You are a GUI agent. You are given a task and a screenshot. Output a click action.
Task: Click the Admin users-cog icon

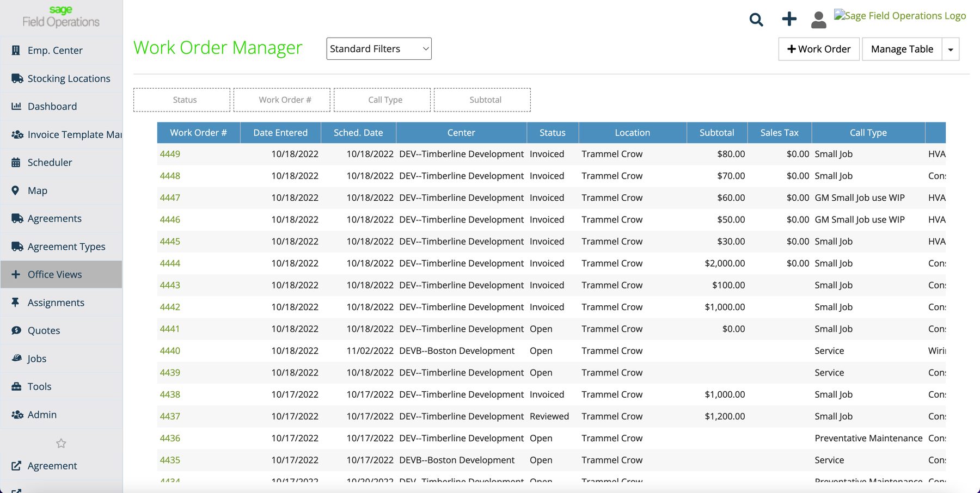tap(17, 415)
